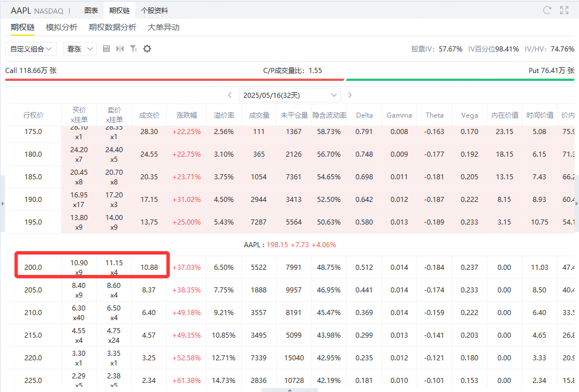Click the list layout icon beside 看涨
Viewport: 579px width, 392px height.
pyautogui.click(x=106, y=49)
